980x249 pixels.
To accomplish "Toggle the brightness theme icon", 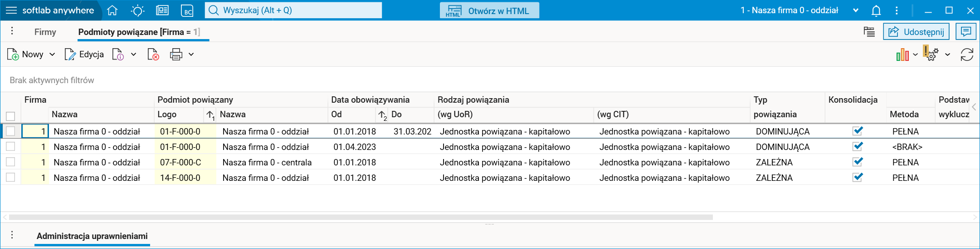I will [x=137, y=10].
